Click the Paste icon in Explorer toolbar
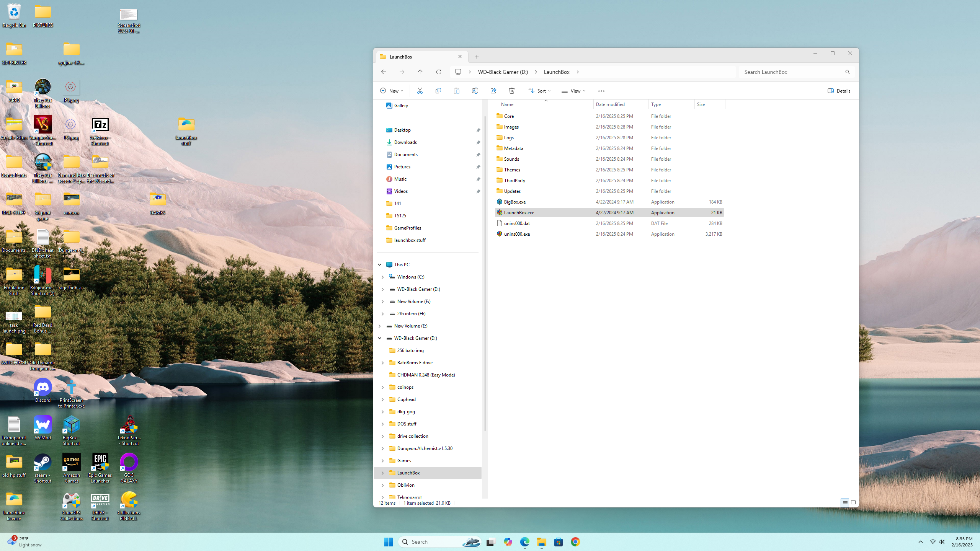The width and height of the screenshot is (980, 551). [457, 91]
